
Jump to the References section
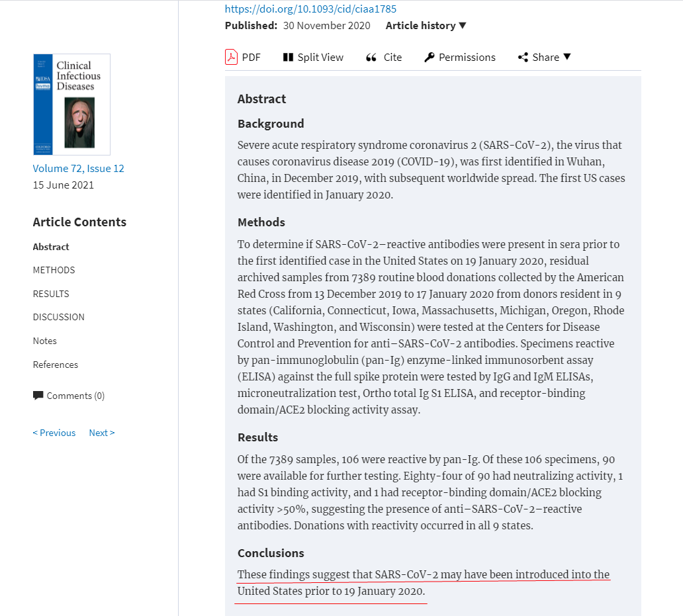(x=55, y=365)
